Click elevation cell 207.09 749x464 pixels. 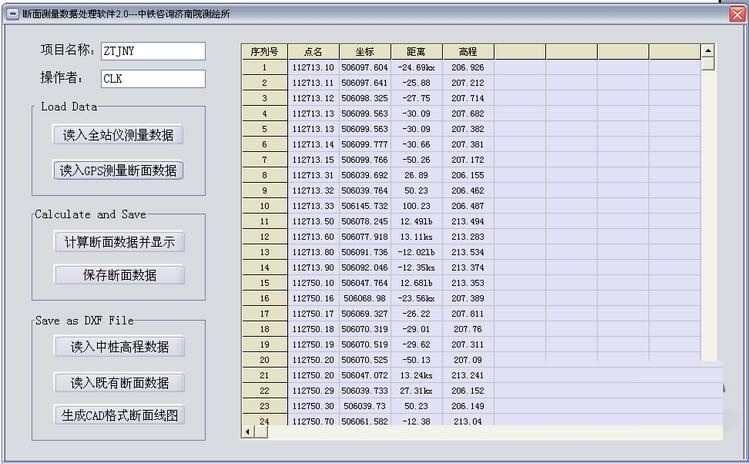[x=468, y=360]
